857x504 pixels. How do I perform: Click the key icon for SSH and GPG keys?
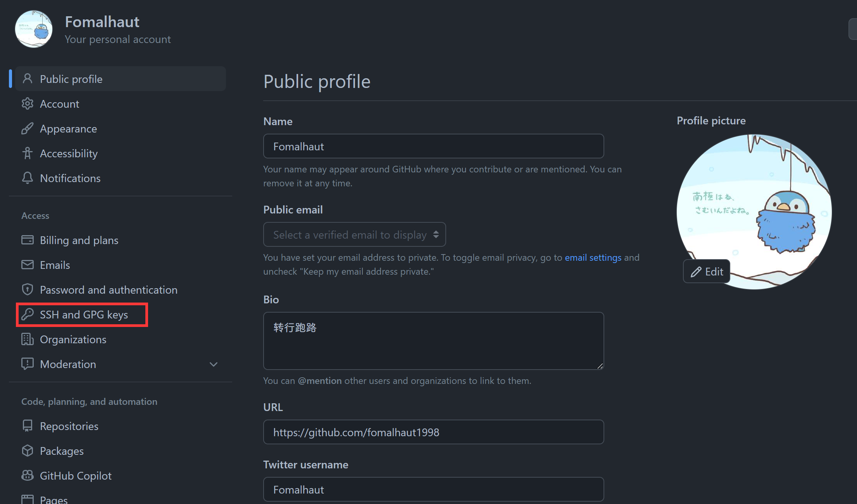(27, 315)
